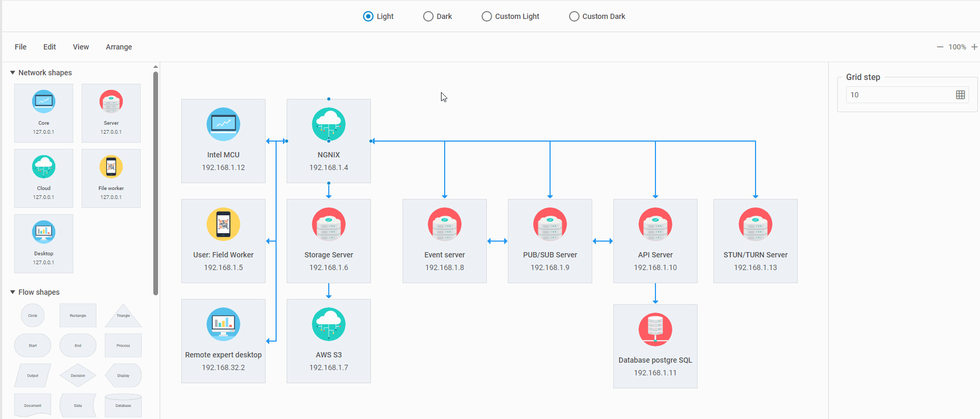The image size is (980, 419).
Task: Click the Decision flow shape
Action: [x=78, y=375]
